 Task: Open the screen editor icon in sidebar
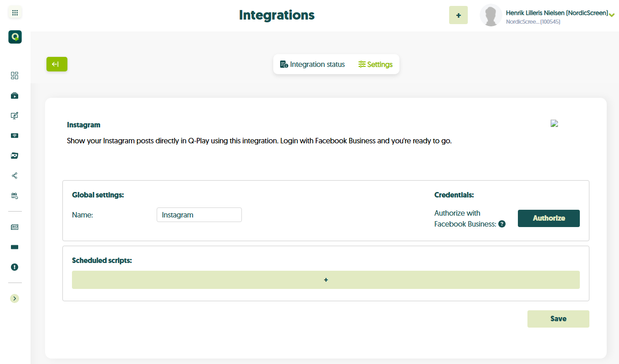(x=15, y=116)
